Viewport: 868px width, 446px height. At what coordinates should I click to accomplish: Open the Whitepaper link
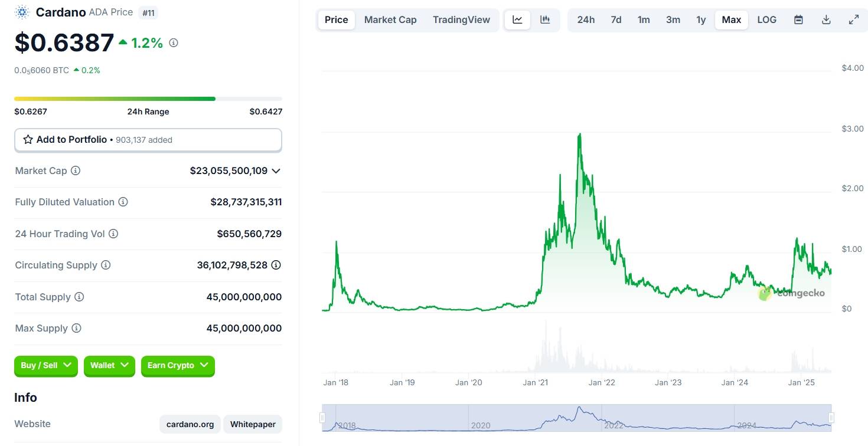[253, 424]
